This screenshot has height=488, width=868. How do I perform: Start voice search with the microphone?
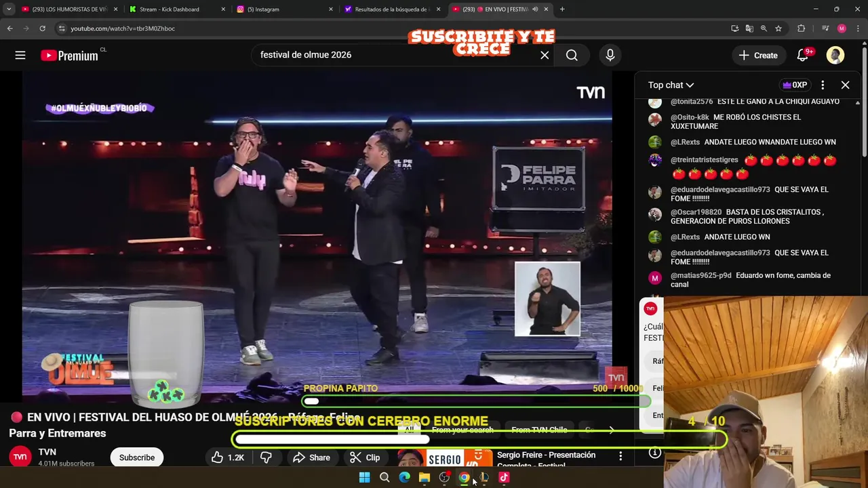coord(610,56)
